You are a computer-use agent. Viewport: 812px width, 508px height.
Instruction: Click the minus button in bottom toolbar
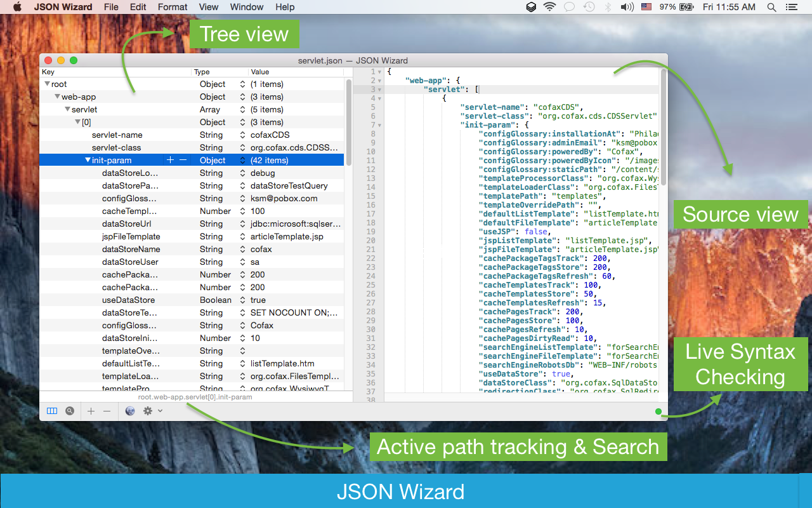click(107, 411)
